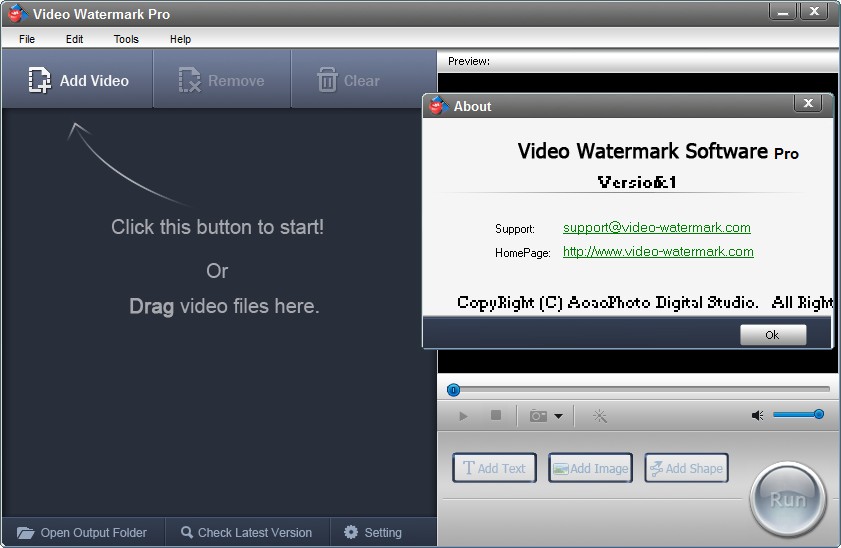Open the Tools menu
The image size is (841, 548).
(126, 39)
